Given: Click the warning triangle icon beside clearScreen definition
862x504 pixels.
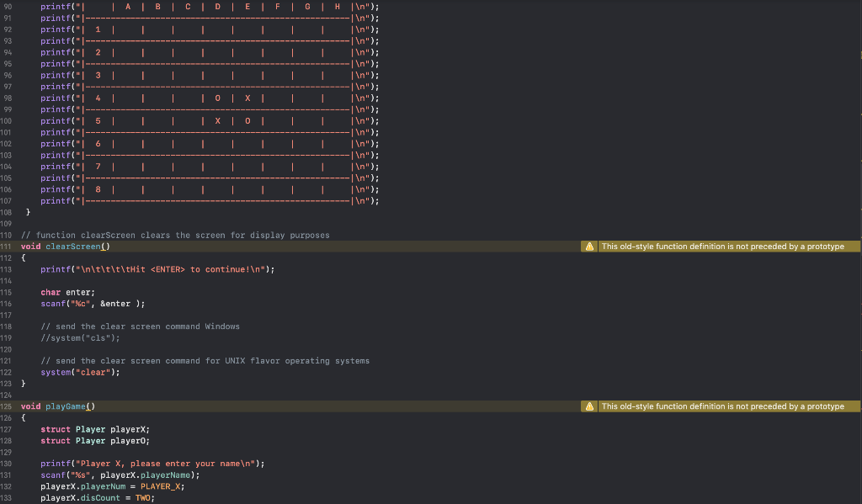Looking at the screenshot, I should [x=589, y=246].
